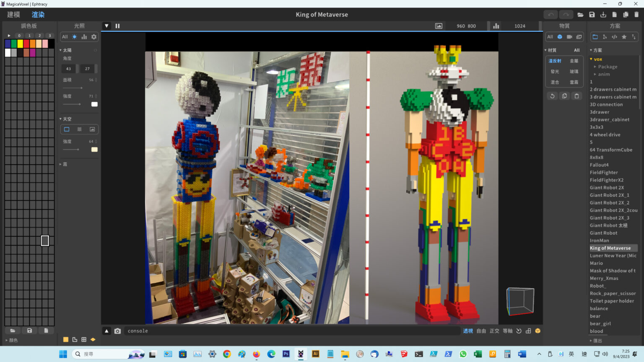Click the palette play arrow beside page 0

[9, 36]
